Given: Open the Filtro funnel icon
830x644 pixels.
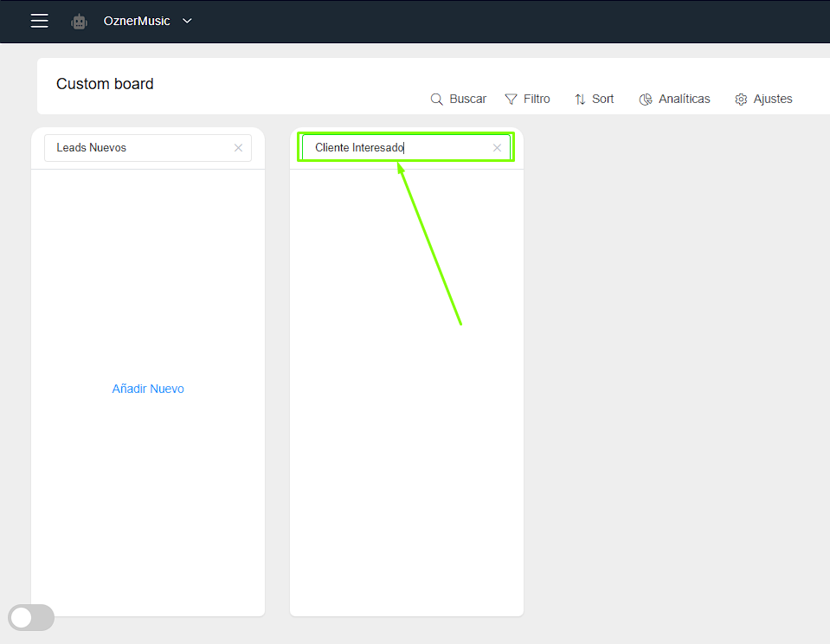Looking at the screenshot, I should tap(512, 100).
